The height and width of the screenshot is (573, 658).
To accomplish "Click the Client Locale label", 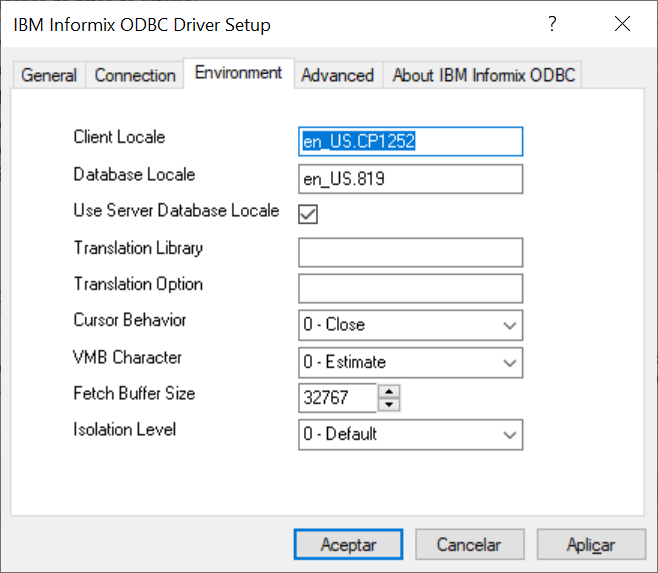I will click(x=119, y=137).
